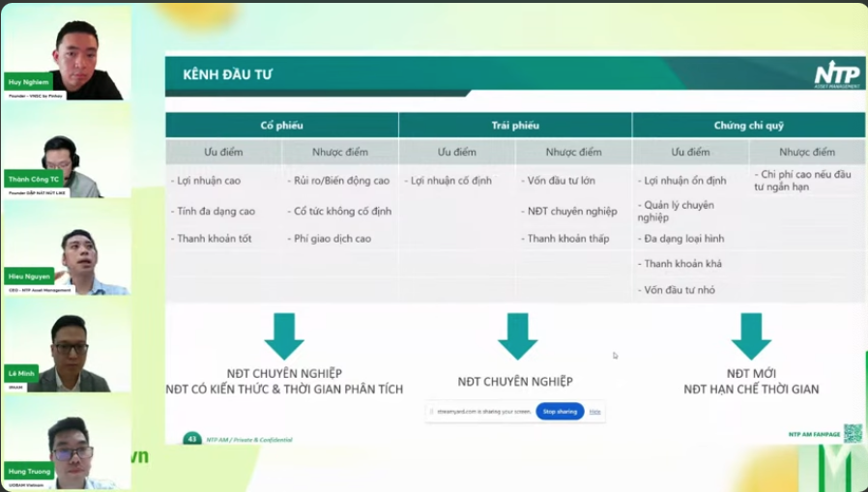Click the NTP Asset Management logo
Screen dimensions: 868x492
[836, 74]
